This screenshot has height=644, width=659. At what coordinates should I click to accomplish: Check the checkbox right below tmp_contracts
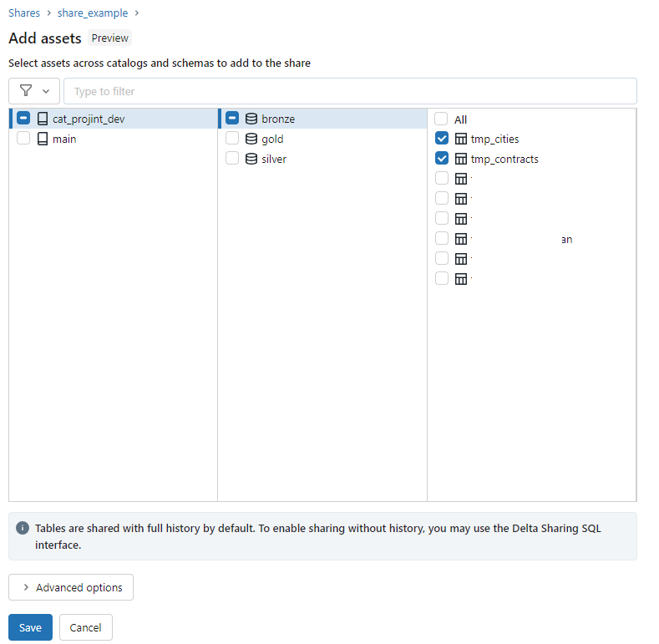[x=442, y=178]
